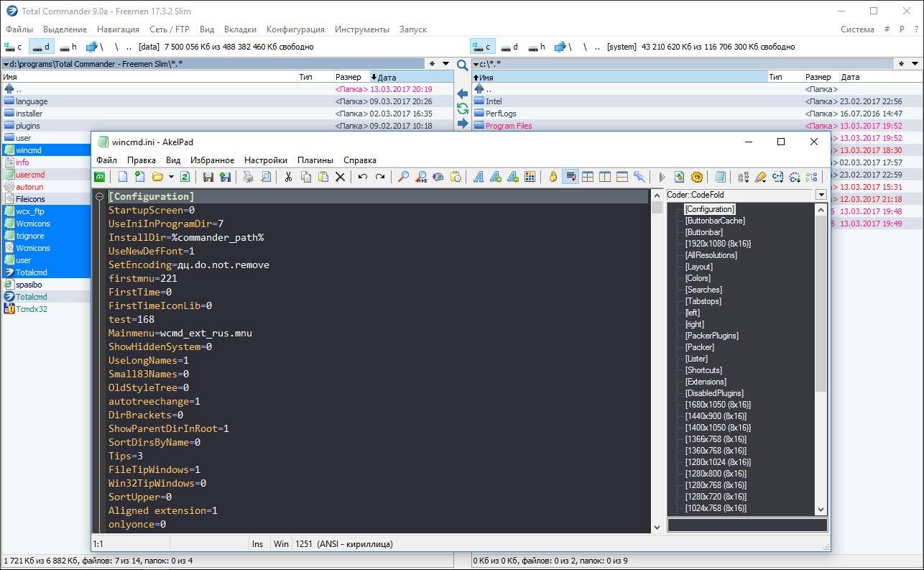
Task: Toggle word wrap in AkelPad toolbar
Action: pos(570,177)
